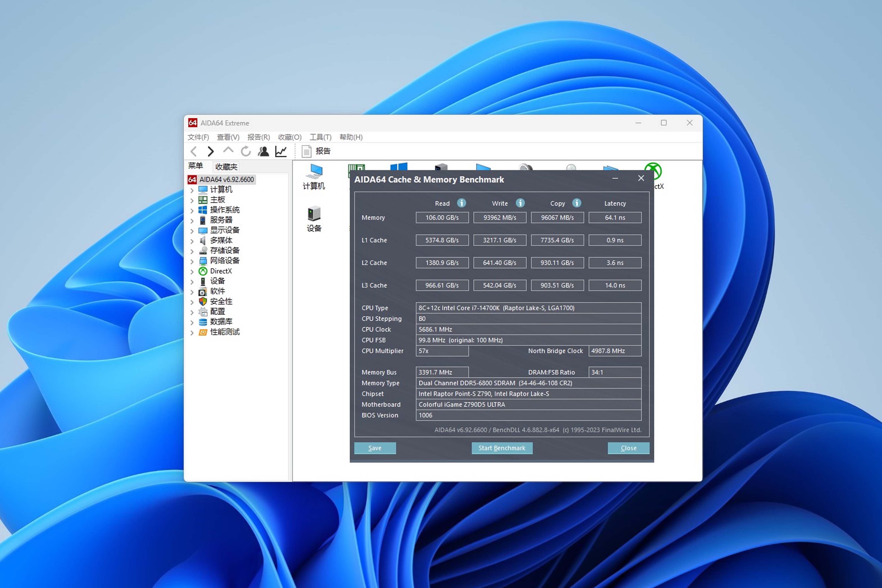The image size is (882, 588).
Task: Open the 收藏(O) menu
Action: pos(290,137)
